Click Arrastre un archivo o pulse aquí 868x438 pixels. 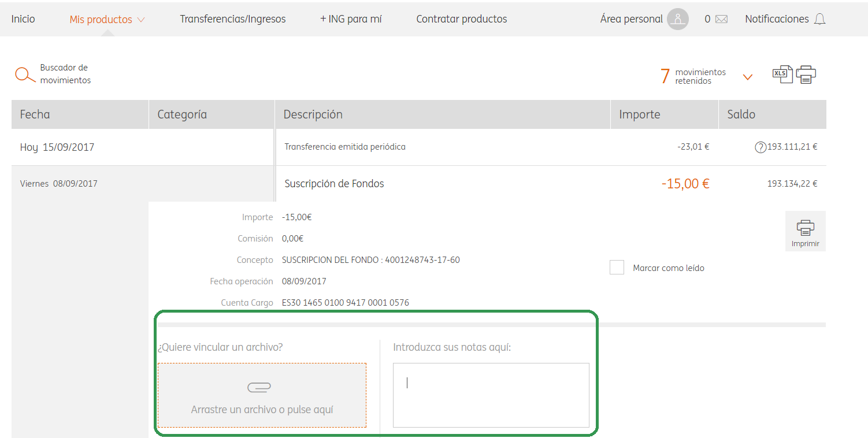pos(262,409)
